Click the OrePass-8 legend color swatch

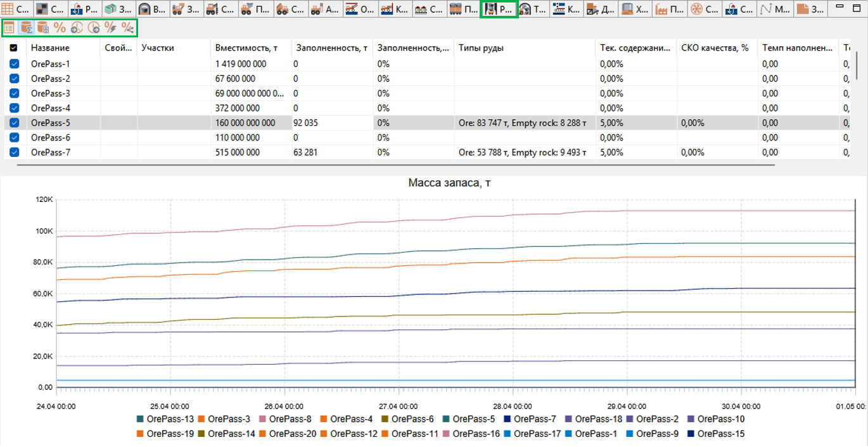coord(263,419)
